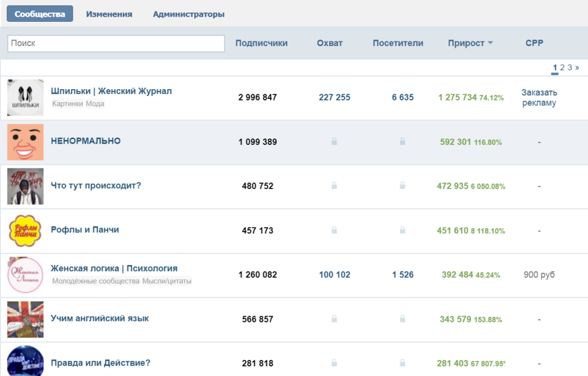
Task: Open НЕНОРМАЛЬНО cartoon face avatar
Action: pyautogui.click(x=25, y=142)
